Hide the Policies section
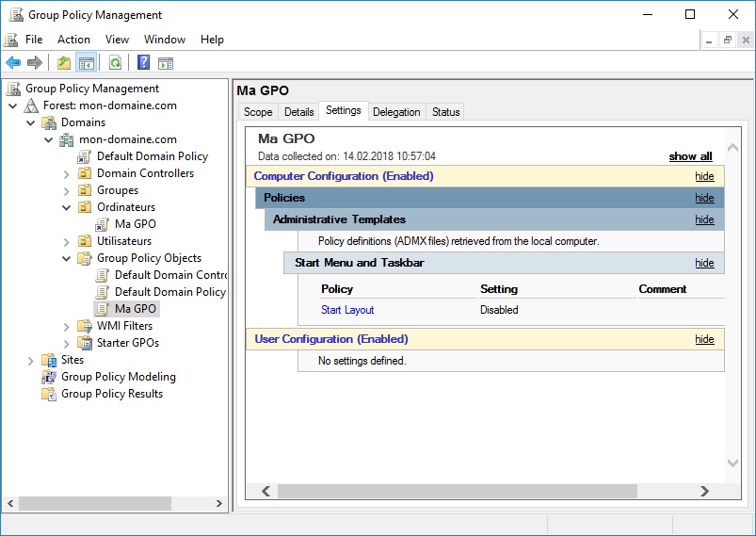The width and height of the screenshot is (756, 536). click(704, 198)
